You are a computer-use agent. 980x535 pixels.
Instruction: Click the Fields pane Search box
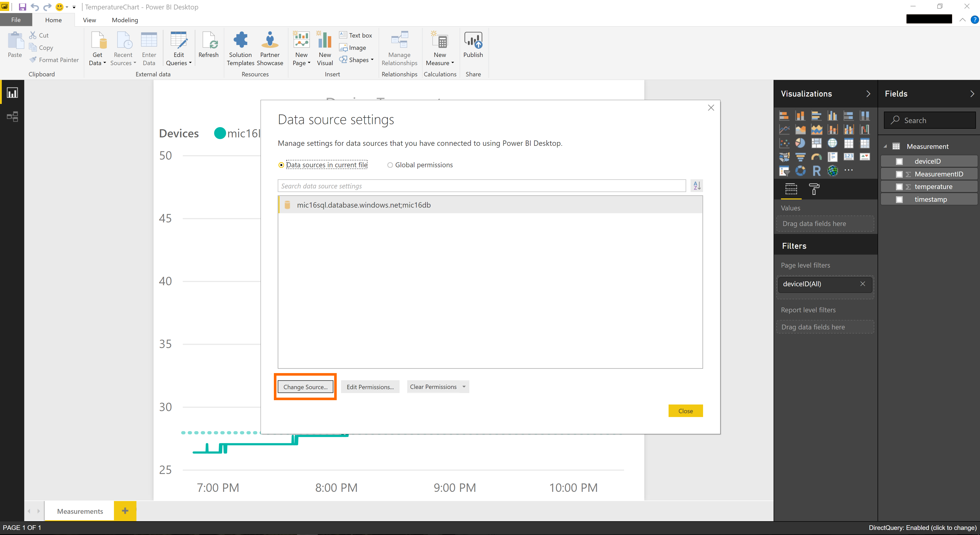click(930, 120)
